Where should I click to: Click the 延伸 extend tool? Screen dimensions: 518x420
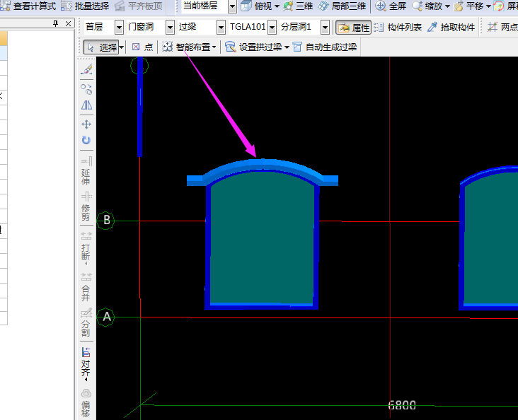coord(86,170)
